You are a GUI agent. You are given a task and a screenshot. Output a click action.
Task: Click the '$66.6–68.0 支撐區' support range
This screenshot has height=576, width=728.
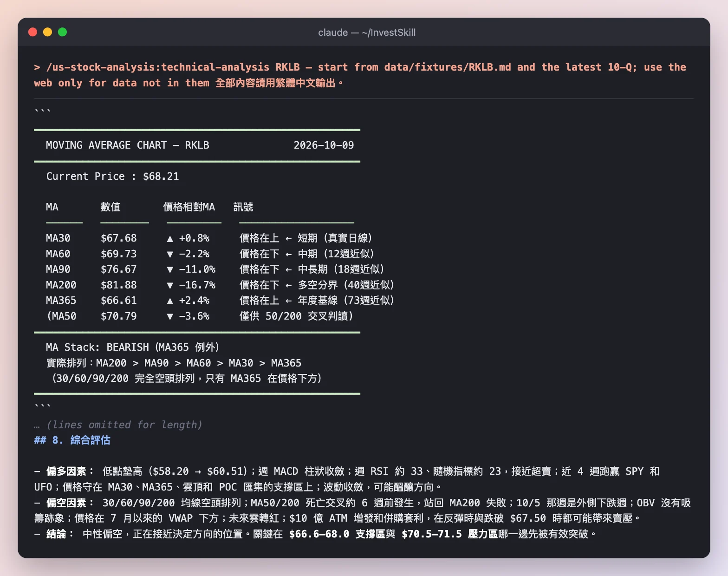pos(337,534)
